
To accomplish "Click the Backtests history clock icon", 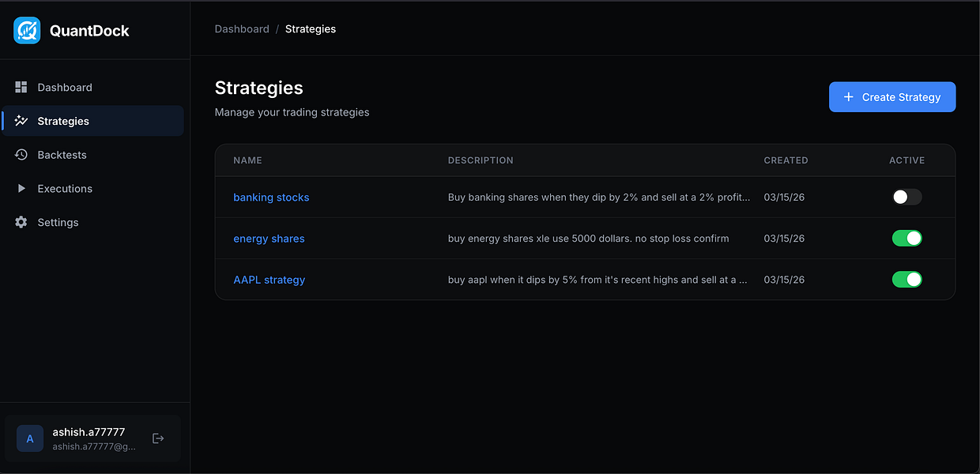I will 21,155.
